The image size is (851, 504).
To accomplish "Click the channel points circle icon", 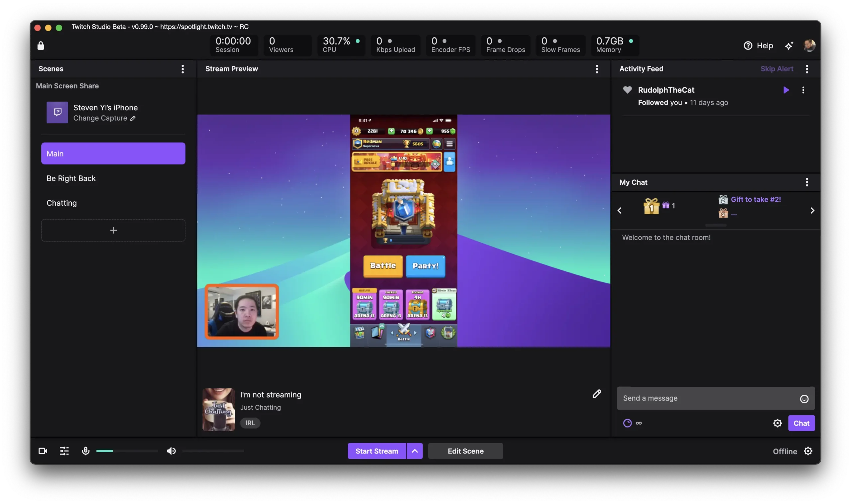I will coord(627,423).
